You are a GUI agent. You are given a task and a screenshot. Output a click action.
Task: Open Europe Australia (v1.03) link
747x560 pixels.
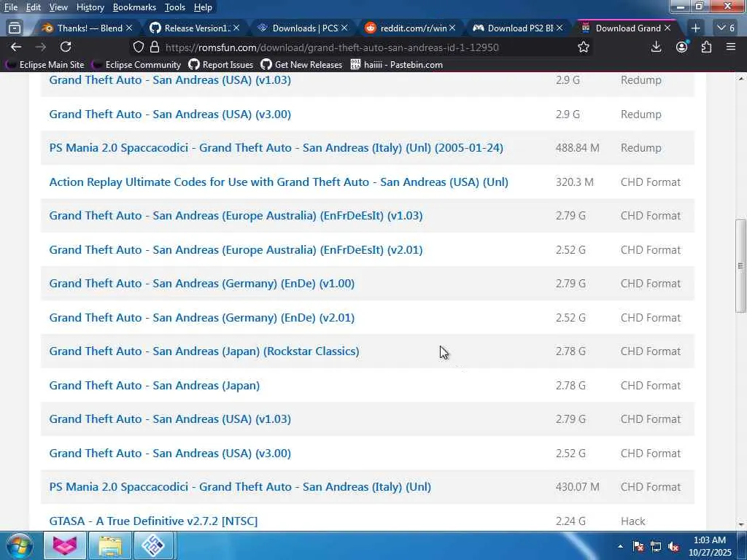tap(236, 216)
